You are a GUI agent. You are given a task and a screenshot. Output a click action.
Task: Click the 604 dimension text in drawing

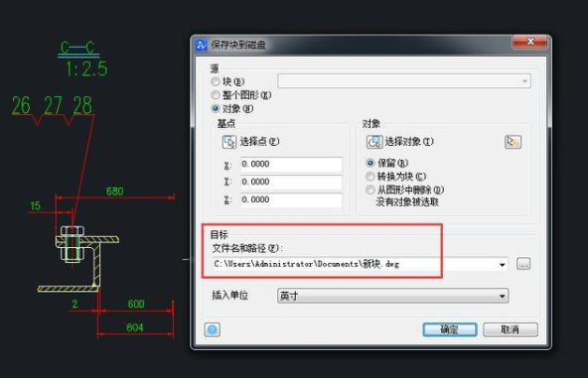[135, 327]
